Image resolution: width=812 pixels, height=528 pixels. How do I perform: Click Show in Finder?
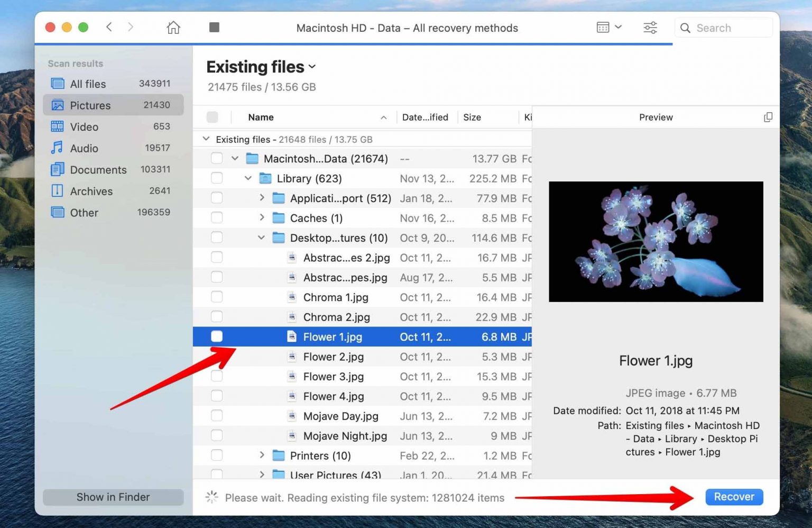(x=113, y=497)
